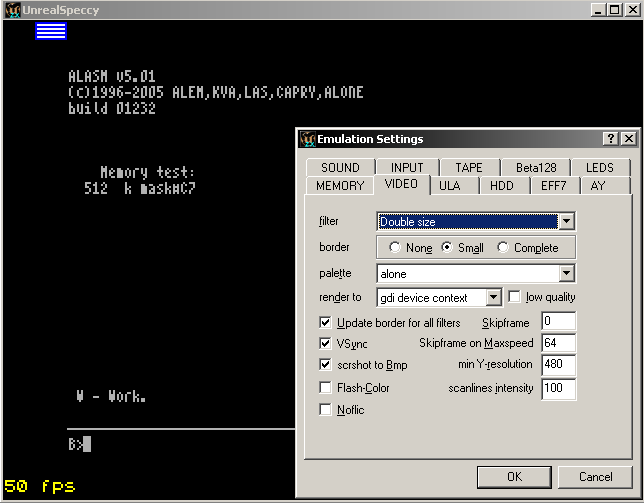Select the None border radio button

tap(396, 248)
